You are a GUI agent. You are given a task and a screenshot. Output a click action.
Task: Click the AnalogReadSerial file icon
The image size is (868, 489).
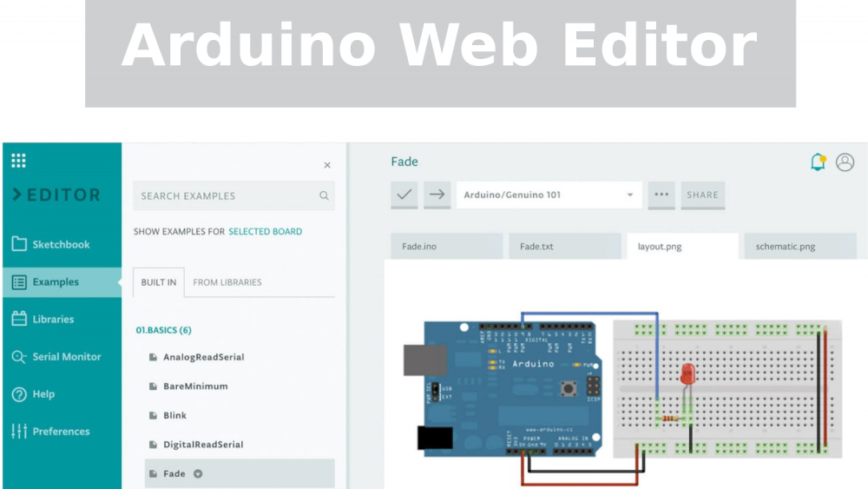pos(153,357)
